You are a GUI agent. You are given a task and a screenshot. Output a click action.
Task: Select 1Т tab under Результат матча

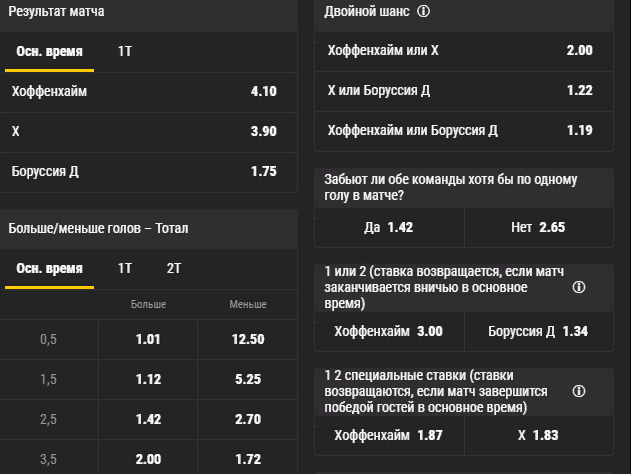click(125, 51)
